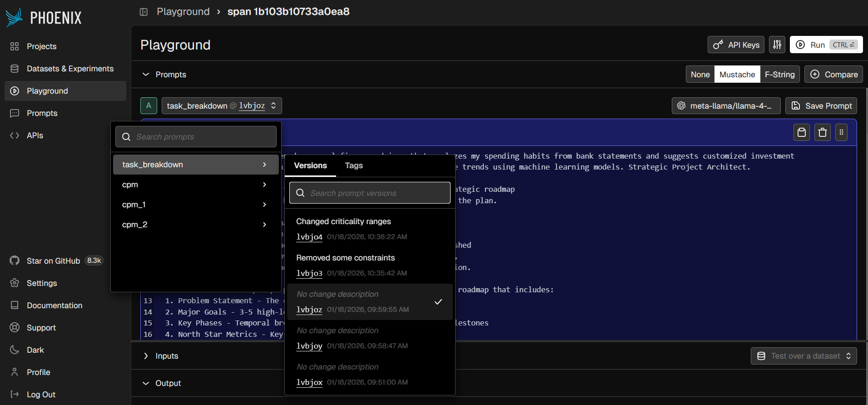Click the Profile person icon
The height and width of the screenshot is (405, 868).
click(15, 372)
